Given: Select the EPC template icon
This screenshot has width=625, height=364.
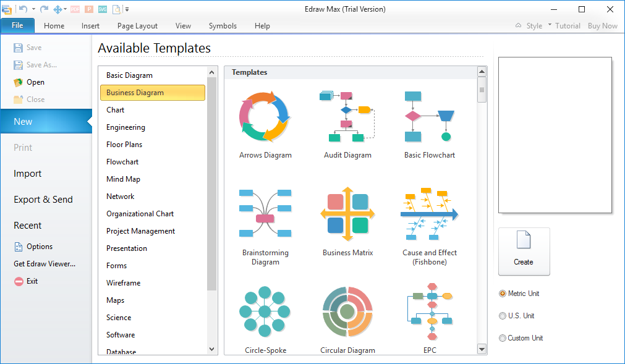Looking at the screenshot, I should 430,311.
